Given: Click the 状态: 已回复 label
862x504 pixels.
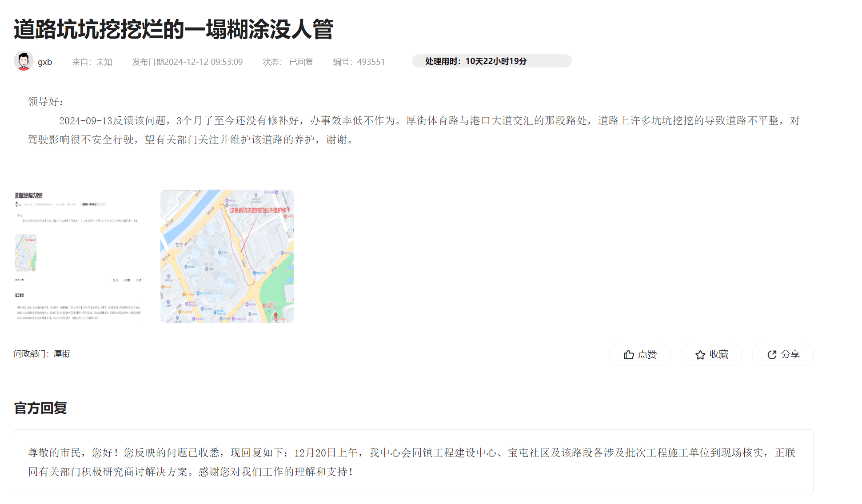Looking at the screenshot, I should pyautogui.click(x=288, y=62).
